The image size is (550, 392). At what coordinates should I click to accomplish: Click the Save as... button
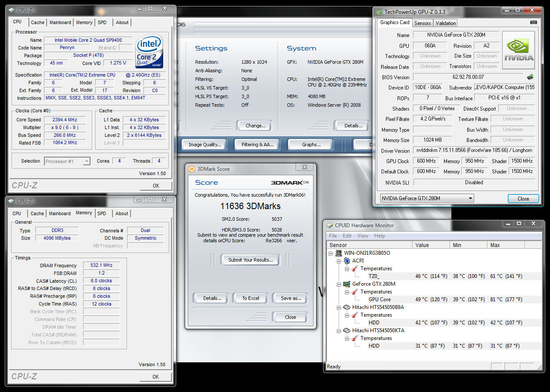[x=291, y=298]
